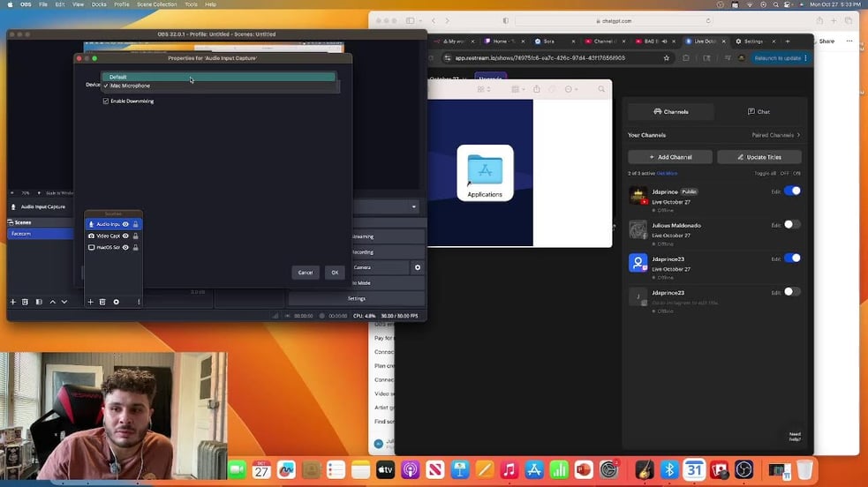Open source properties gear in Sources dock
Screen dimensions: 868x487
tap(117, 302)
